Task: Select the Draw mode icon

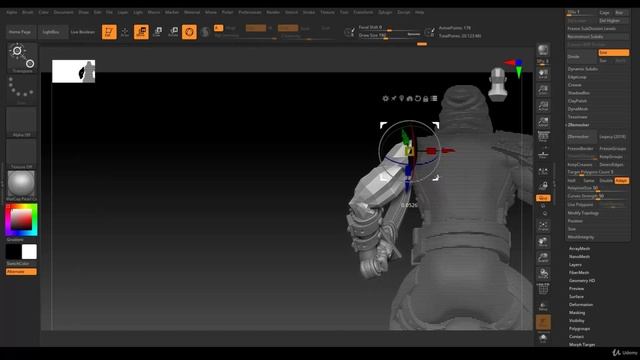Action: 125,32
